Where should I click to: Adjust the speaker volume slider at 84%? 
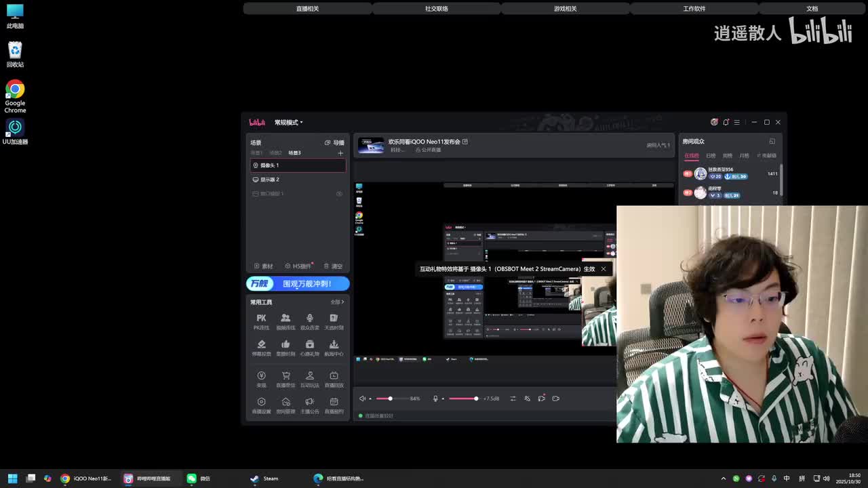point(390,399)
